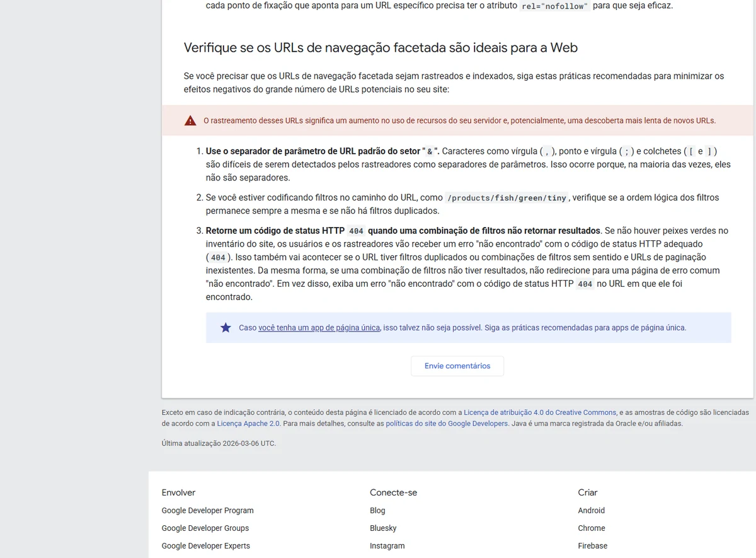This screenshot has width=756, height=558.
Task: Open the Instagram footer link
Action: 387,546
